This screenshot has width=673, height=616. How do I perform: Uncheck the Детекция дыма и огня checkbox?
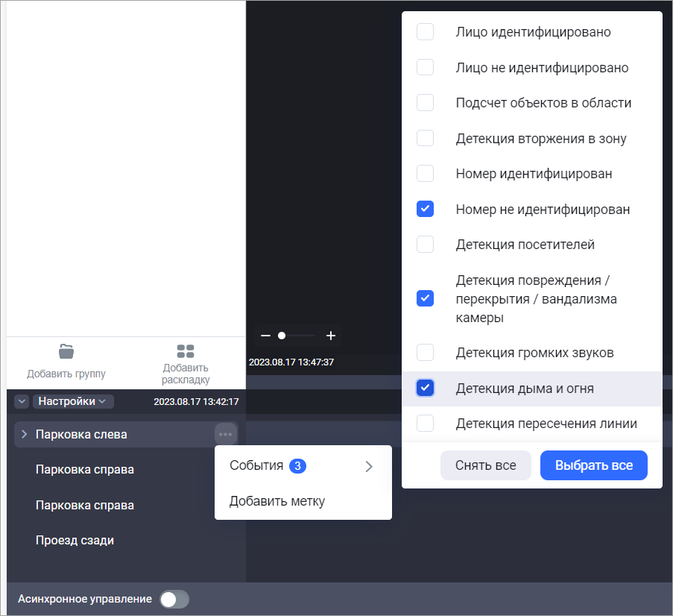tap(425, 388)
